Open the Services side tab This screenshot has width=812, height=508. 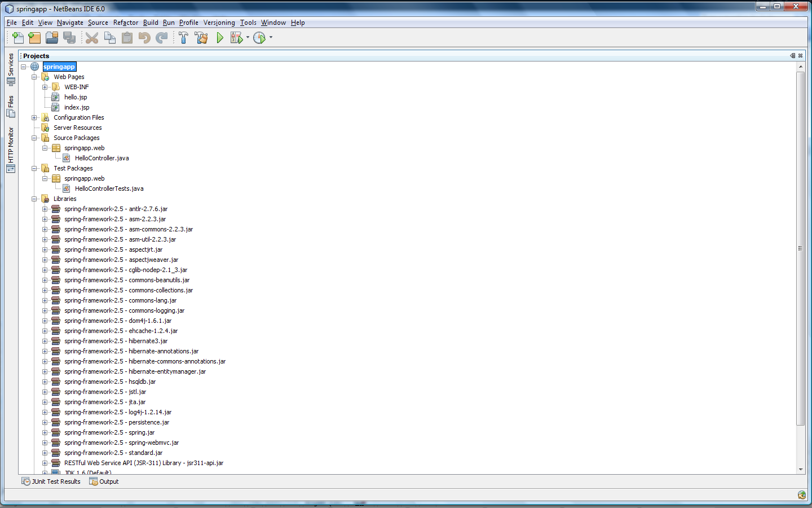coord(11,69)
